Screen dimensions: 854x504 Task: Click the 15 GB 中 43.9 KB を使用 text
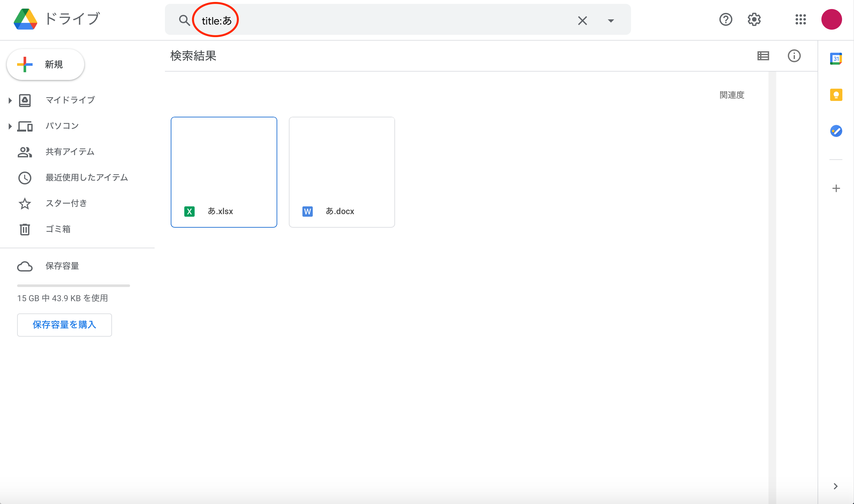pos(63,298)
